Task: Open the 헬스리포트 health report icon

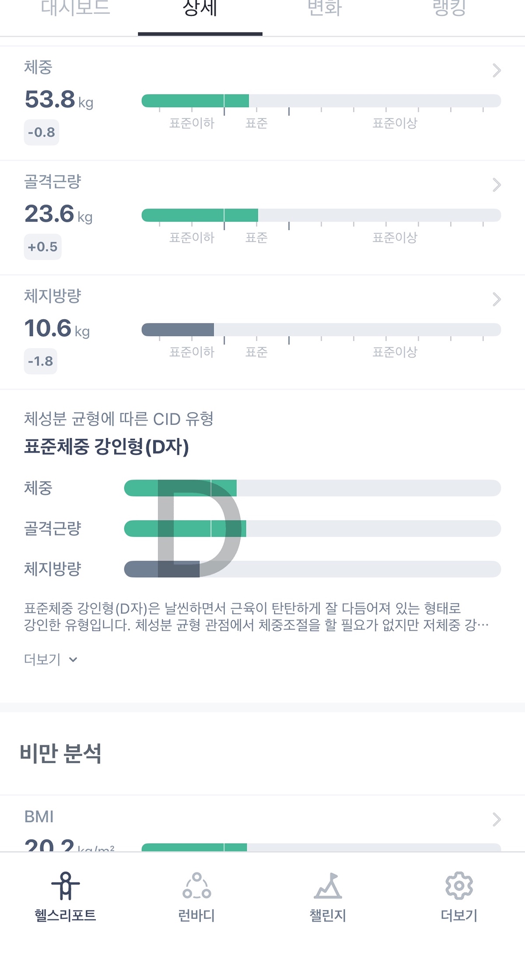Action: click(x=66, y=886)
